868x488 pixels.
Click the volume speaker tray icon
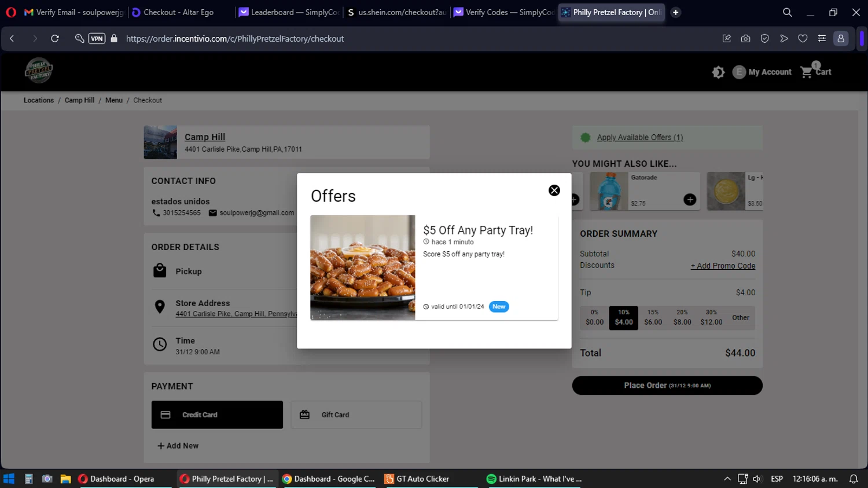coord(757,479)
